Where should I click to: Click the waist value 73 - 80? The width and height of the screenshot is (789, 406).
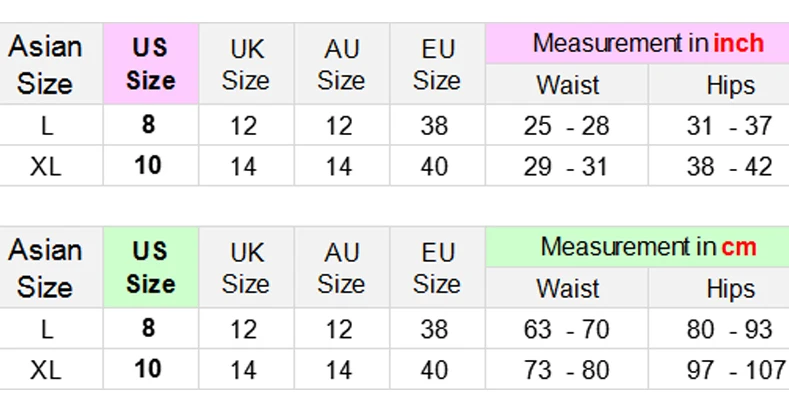coord(567,370)
